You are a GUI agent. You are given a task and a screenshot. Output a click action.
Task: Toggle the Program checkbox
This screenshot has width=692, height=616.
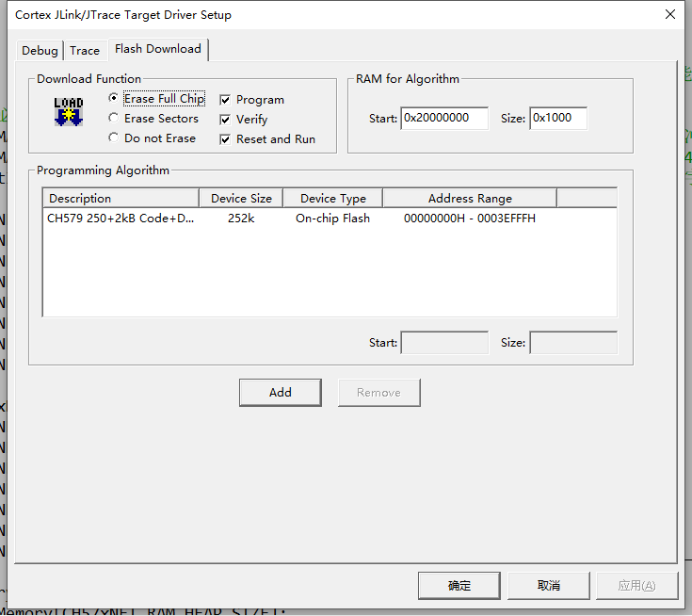coord(225,100)
